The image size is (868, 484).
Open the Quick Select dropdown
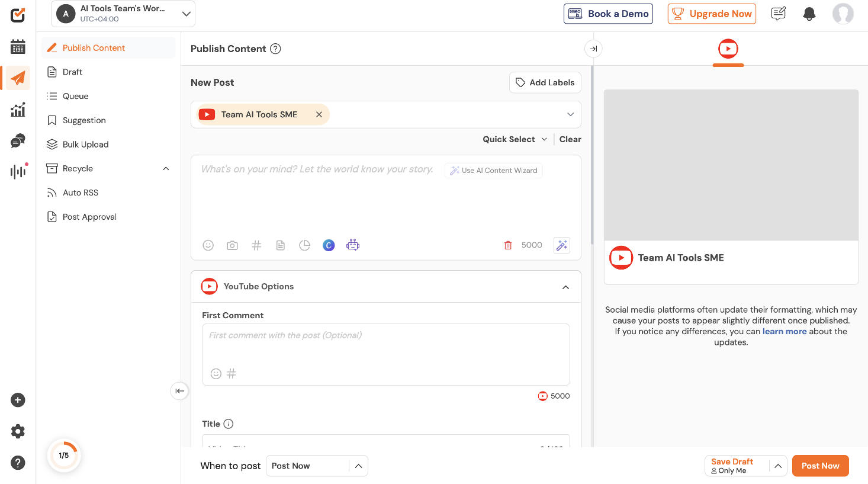(514, 139)
